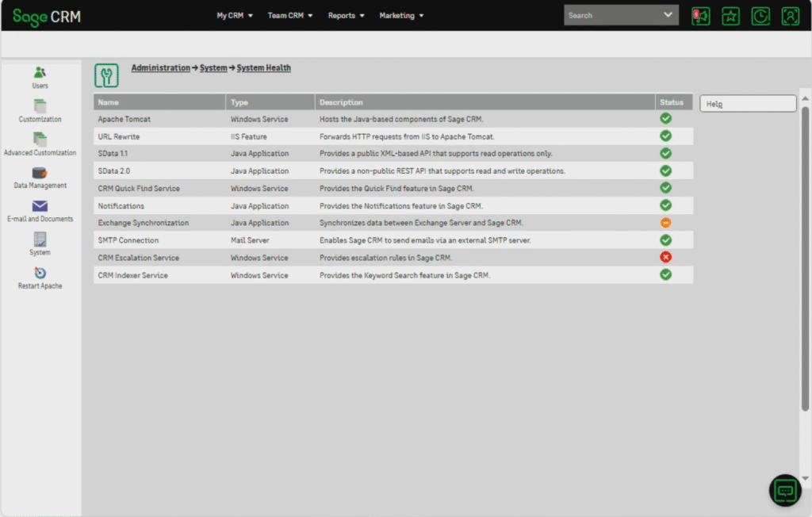Expand the Marketing menu
This screenshot has height=517, width=812.
coord(401,16)
